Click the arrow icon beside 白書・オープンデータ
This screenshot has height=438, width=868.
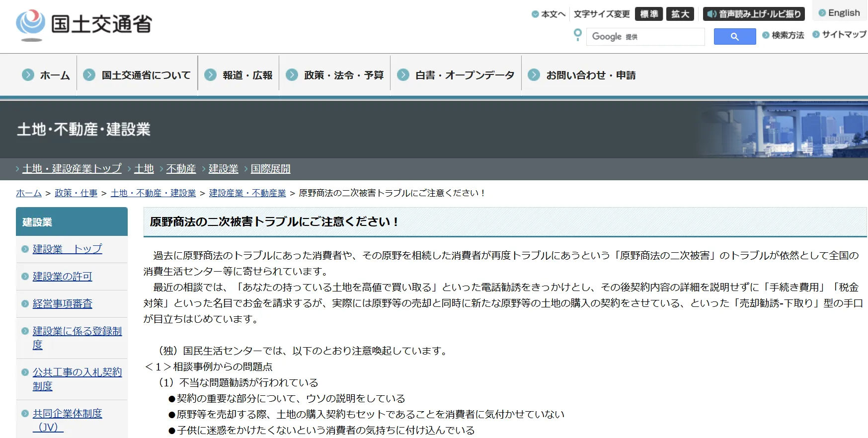(403, 75)
